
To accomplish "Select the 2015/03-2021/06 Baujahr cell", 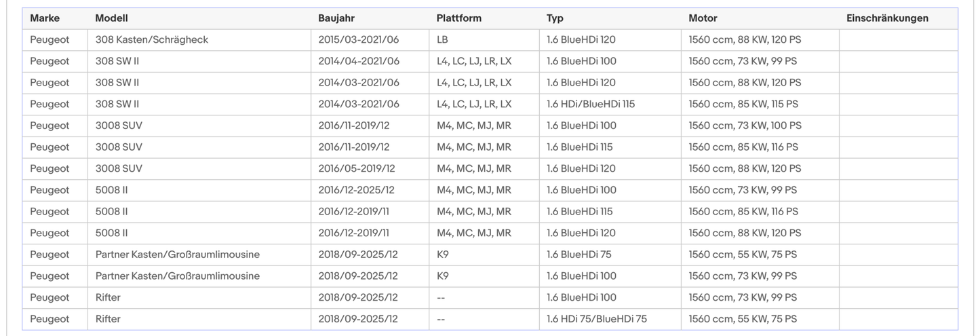I will click(359, 40).
